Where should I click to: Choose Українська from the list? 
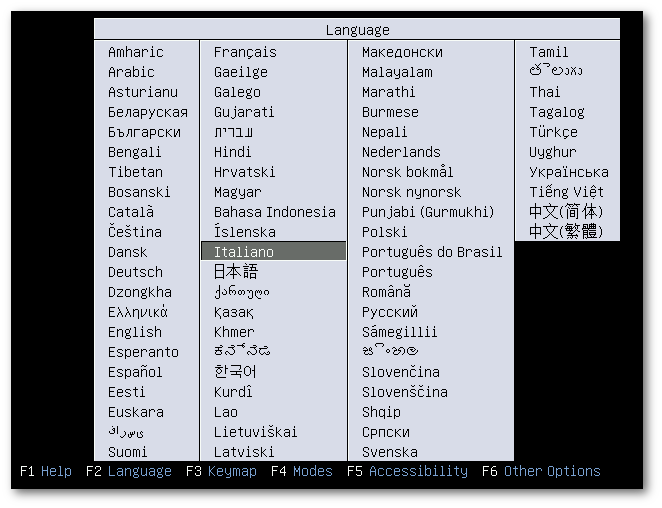(x=569, y=172)
